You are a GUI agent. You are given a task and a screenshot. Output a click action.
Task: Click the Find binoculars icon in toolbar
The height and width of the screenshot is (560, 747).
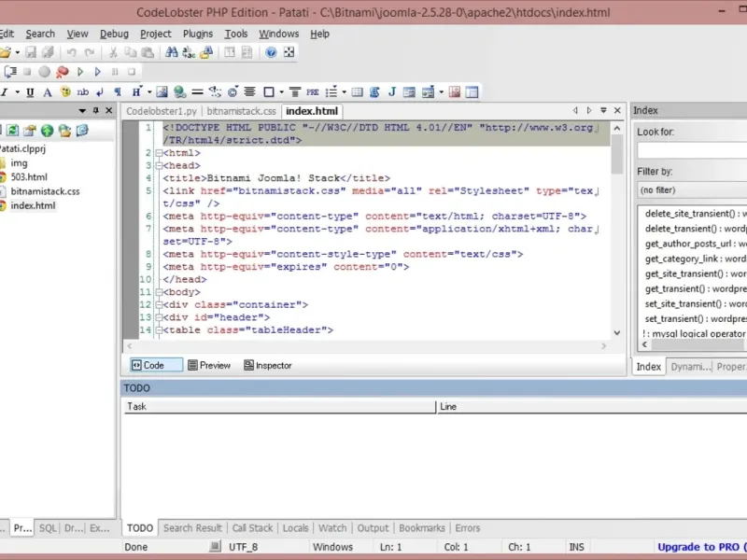click(x=173, y=53)
